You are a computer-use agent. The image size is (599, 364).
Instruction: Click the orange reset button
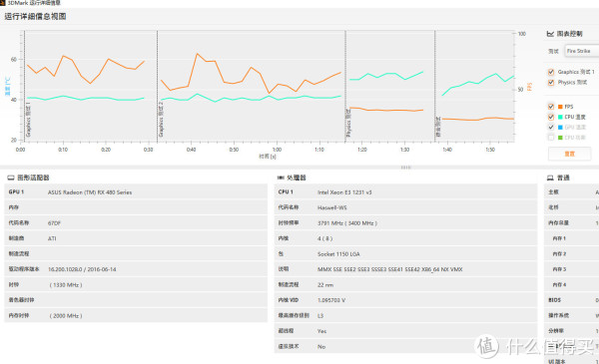[570, 154]
